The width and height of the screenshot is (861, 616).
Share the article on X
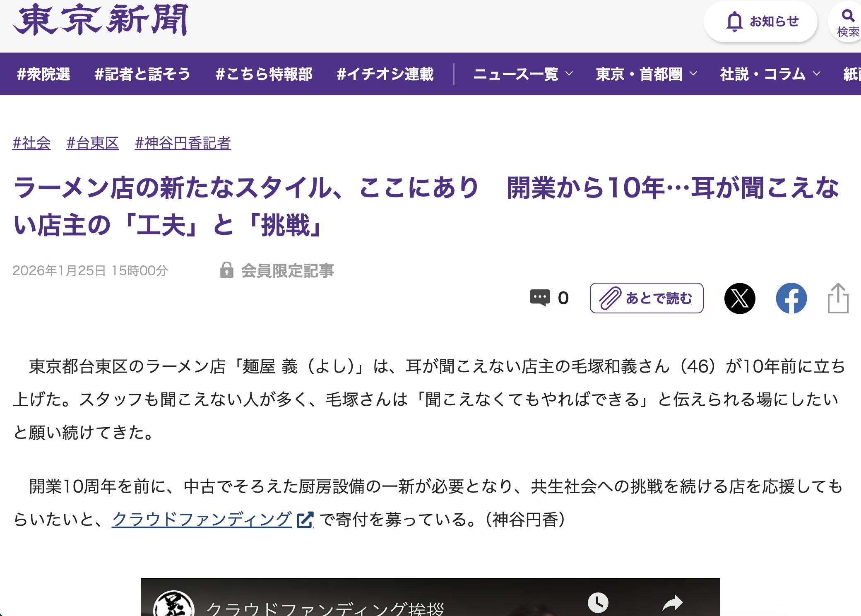pos(740,298)
